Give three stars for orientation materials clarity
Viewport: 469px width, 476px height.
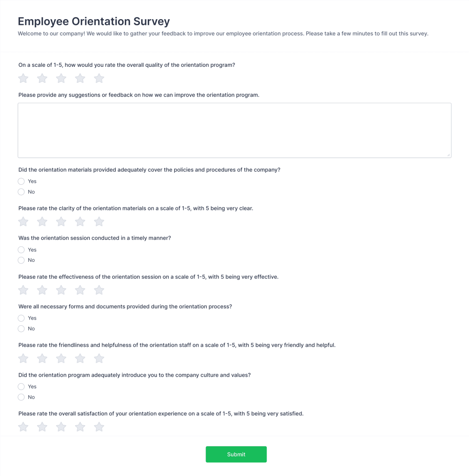coord(61,221)
